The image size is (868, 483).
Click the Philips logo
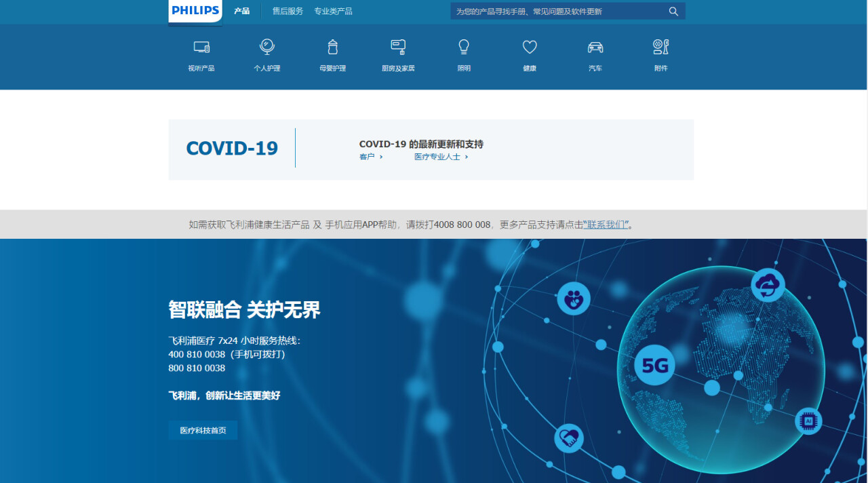coord(195,11)
